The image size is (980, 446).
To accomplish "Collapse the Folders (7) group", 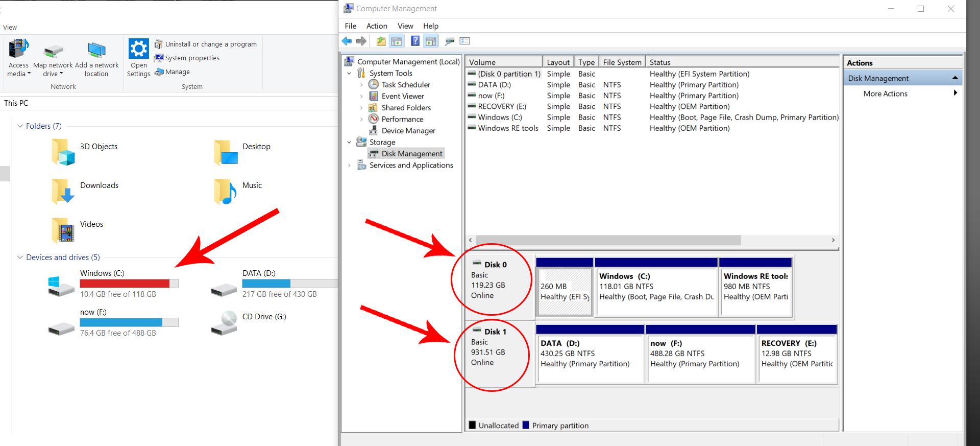I will (x=20, y=126).
